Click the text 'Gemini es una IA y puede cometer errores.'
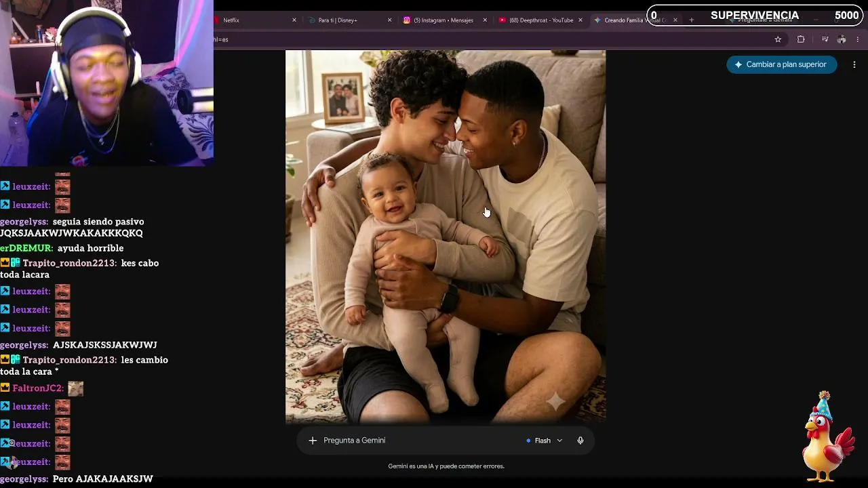This screenshot has width=868, height=488. (x=446, y=466)
